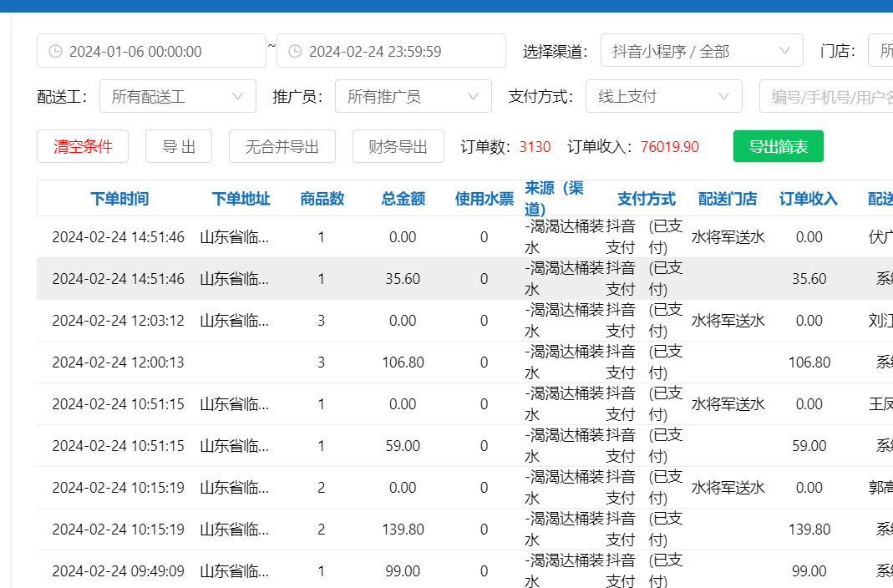
Task: Click the 配送门店 column header
Action: [728, 199]
